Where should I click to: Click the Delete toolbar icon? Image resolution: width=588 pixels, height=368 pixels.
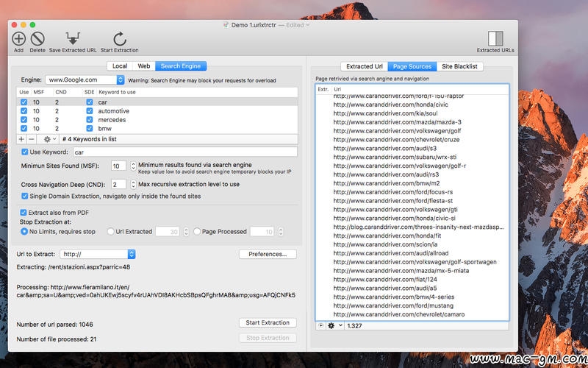37,39
